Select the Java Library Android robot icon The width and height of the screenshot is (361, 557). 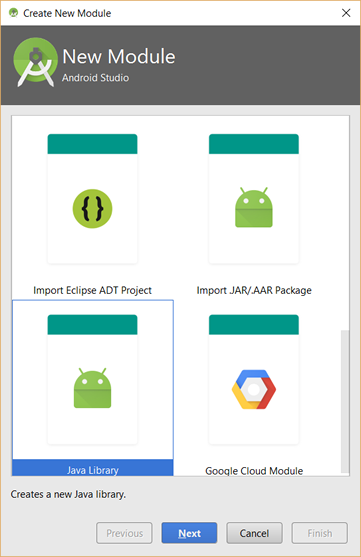point(92,388)
